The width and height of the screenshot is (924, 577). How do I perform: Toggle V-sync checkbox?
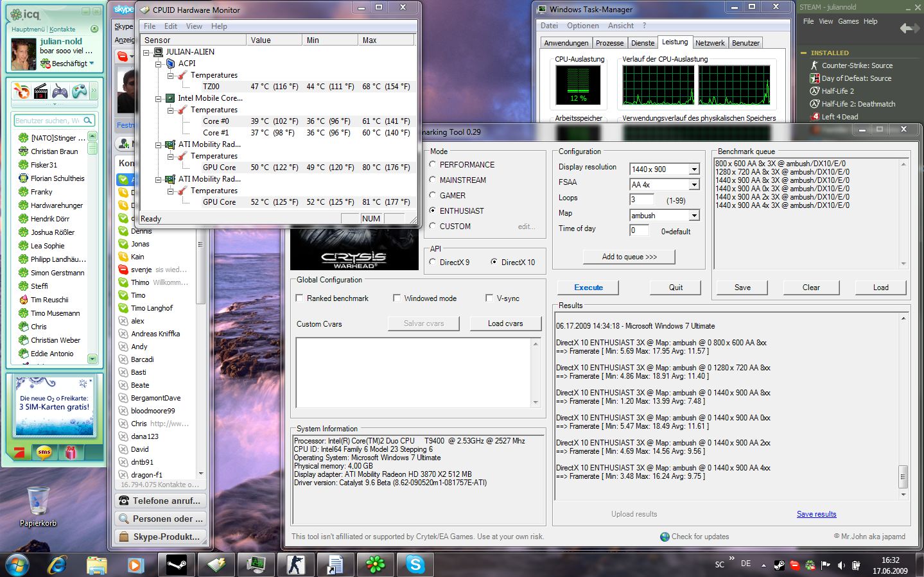point(489,298)
